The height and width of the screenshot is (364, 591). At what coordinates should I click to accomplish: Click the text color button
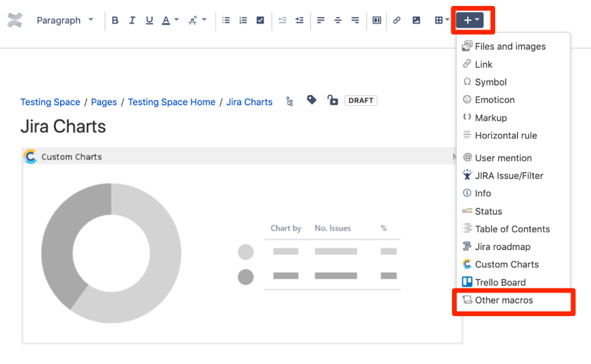166,20
